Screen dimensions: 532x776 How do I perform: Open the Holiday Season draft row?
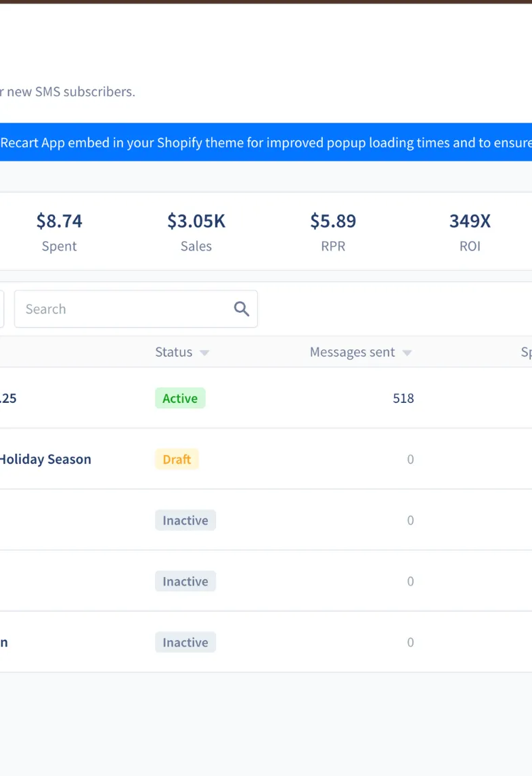coord(45,459)
